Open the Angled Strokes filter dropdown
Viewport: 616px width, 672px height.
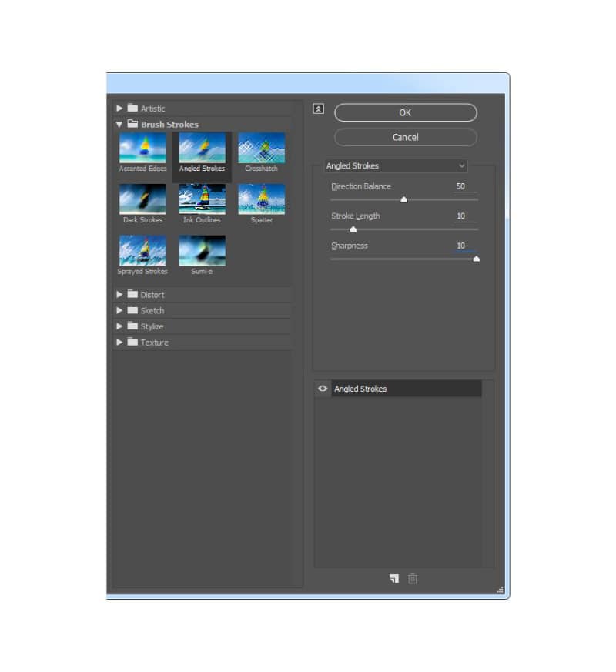click(x=396, y=165)
